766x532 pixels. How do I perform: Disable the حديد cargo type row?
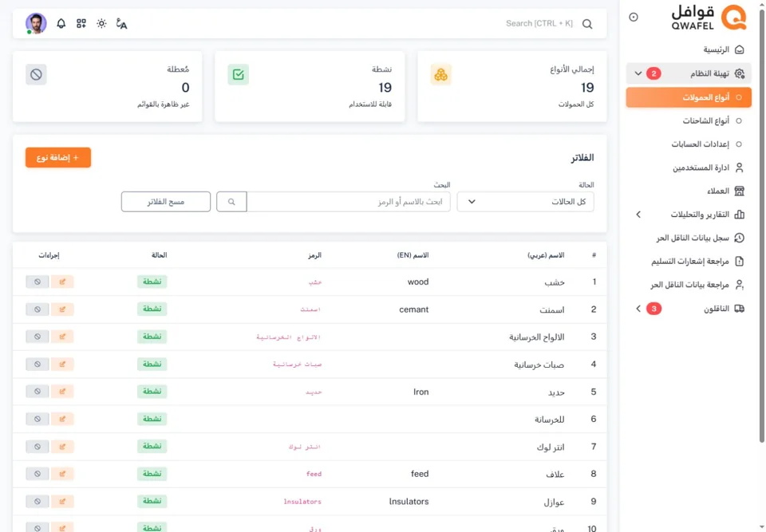click(38, 392)
